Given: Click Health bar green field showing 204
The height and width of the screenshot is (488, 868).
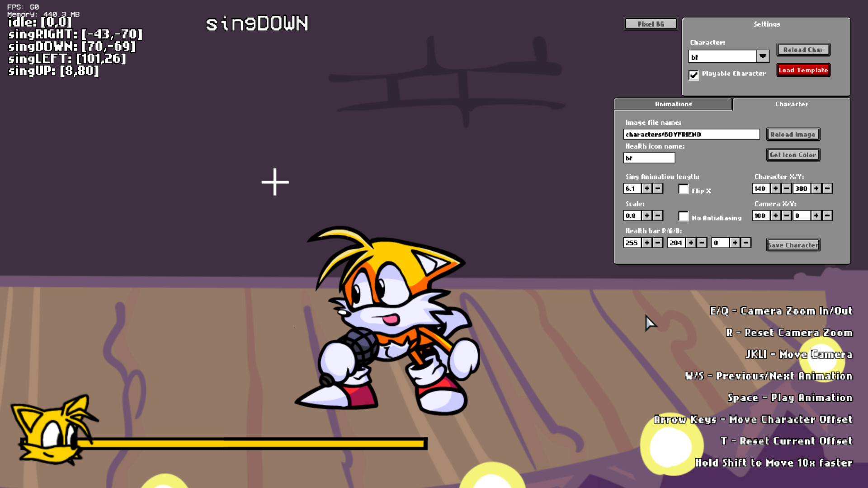Looking at the screenshot, I should (x=676, y=243).
